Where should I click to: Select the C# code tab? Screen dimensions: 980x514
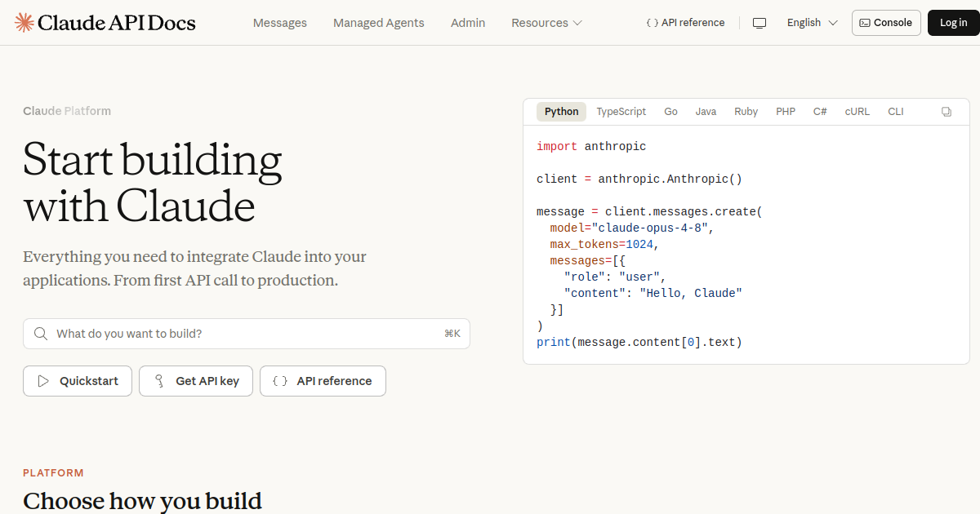pyautogui.click(x=820, y=112)
